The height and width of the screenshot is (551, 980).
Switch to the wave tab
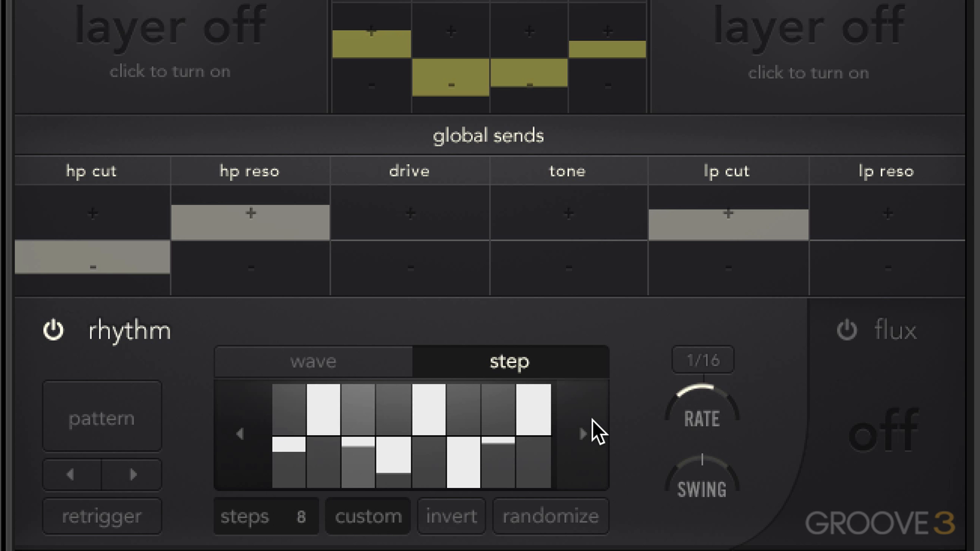pyautogui.click(x=313, y=361)
